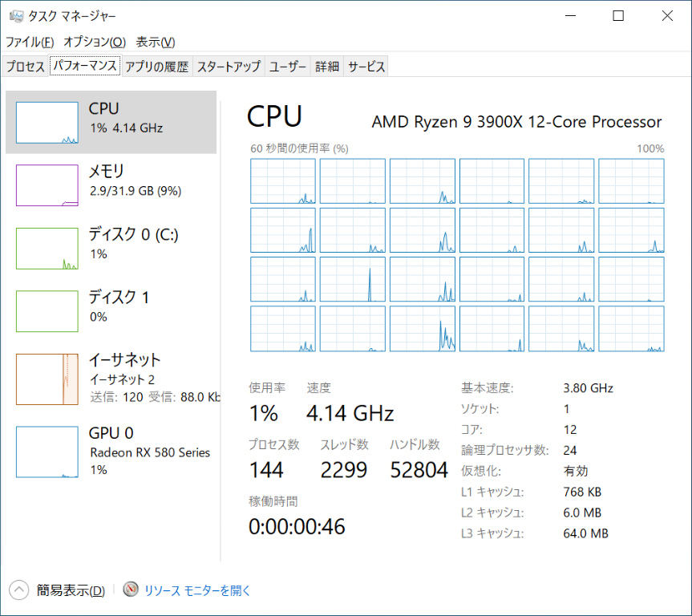The height and width of the screenshot is (616, 692).
Task: Switch to the スタートアップ tab
Action: pyautogui.click(x=229, y=67)
